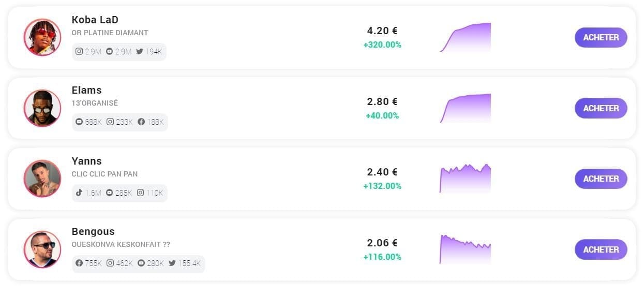Click ACHETER button for Elams

point(601,108)
